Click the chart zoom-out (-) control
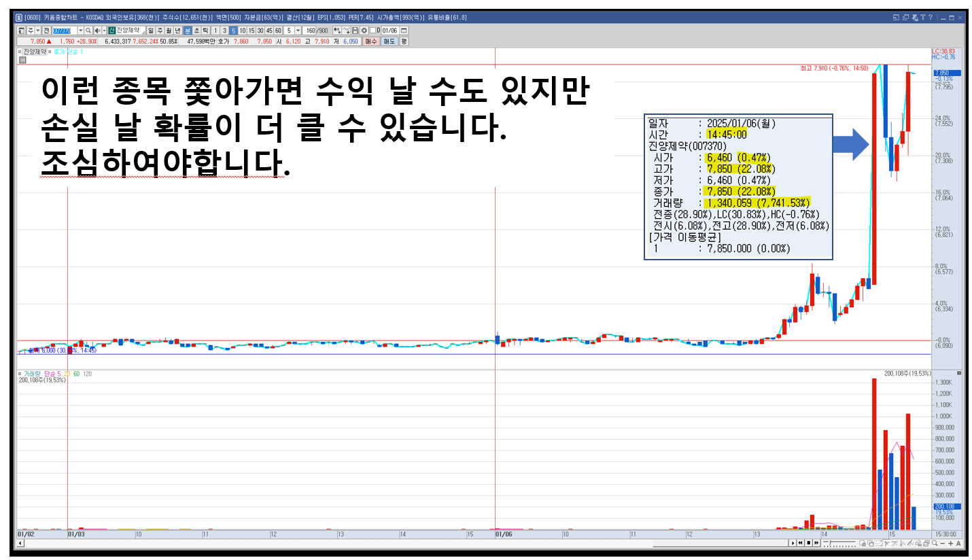Viewport: 972px width, 560px height. click(x=941, y=544)
